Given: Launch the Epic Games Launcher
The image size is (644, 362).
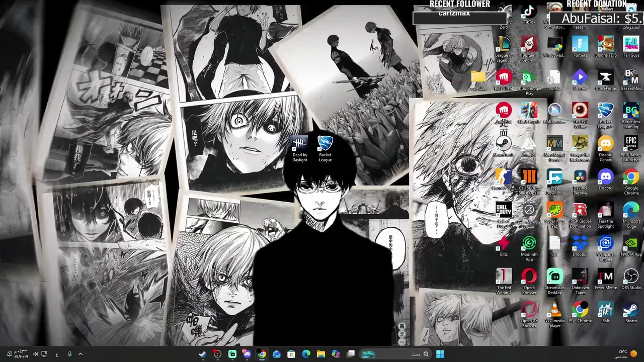Looking at the screenshot, I should click(x=631, y=148).
